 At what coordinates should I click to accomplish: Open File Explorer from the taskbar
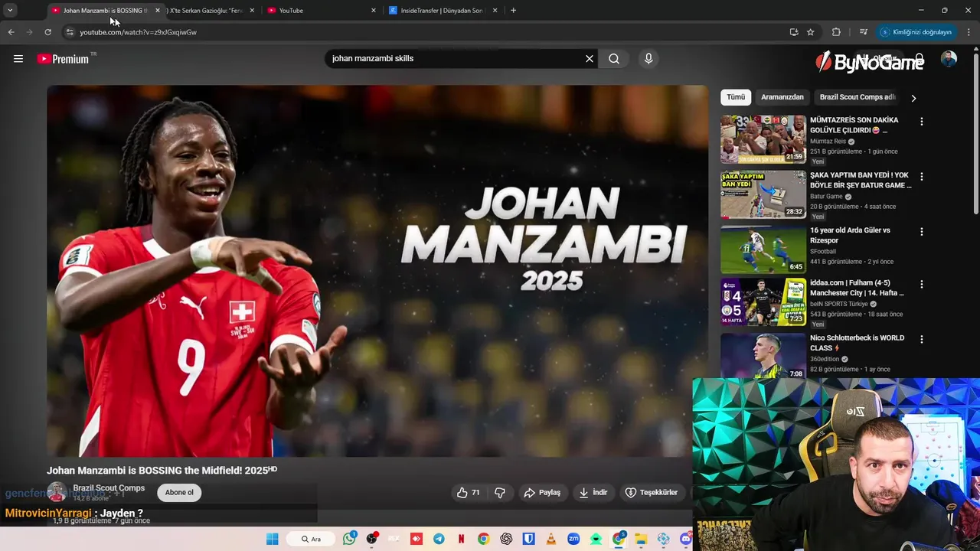pos(641,539)
